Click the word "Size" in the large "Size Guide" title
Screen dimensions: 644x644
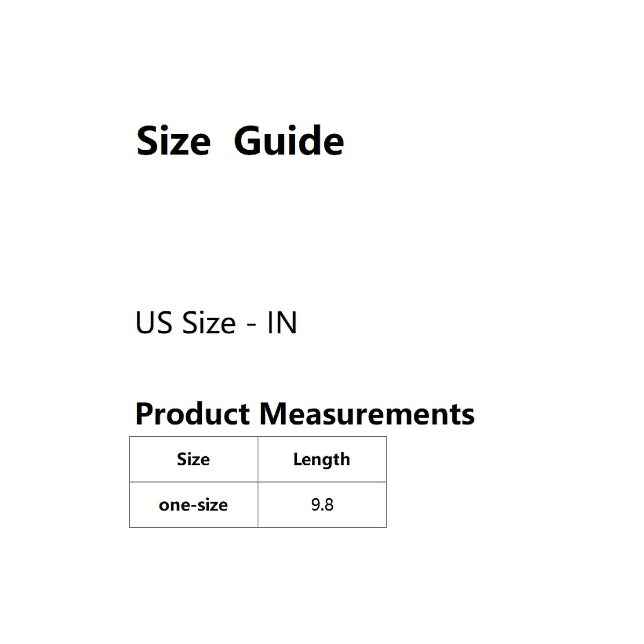(x=173, y=141)
